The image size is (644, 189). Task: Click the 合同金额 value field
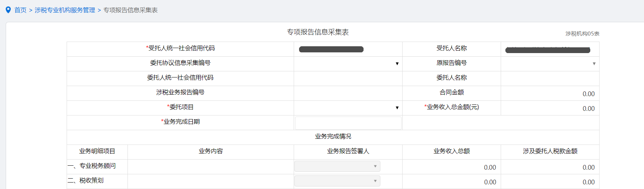pyautogui.click(x=550, y=94)
